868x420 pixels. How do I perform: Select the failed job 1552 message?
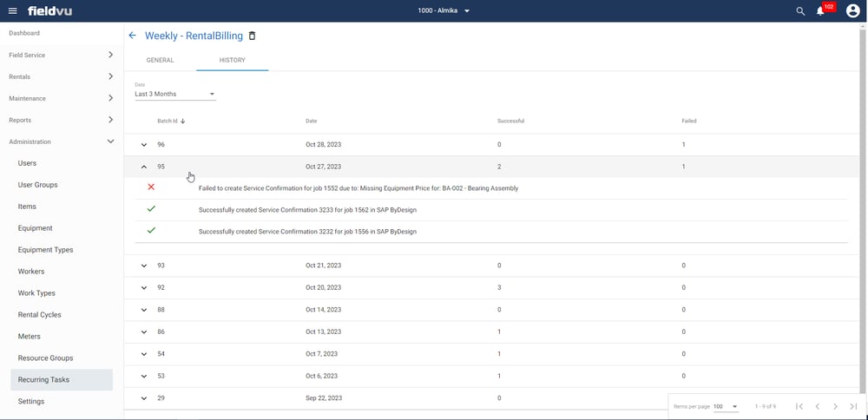[x=358, y=188]
